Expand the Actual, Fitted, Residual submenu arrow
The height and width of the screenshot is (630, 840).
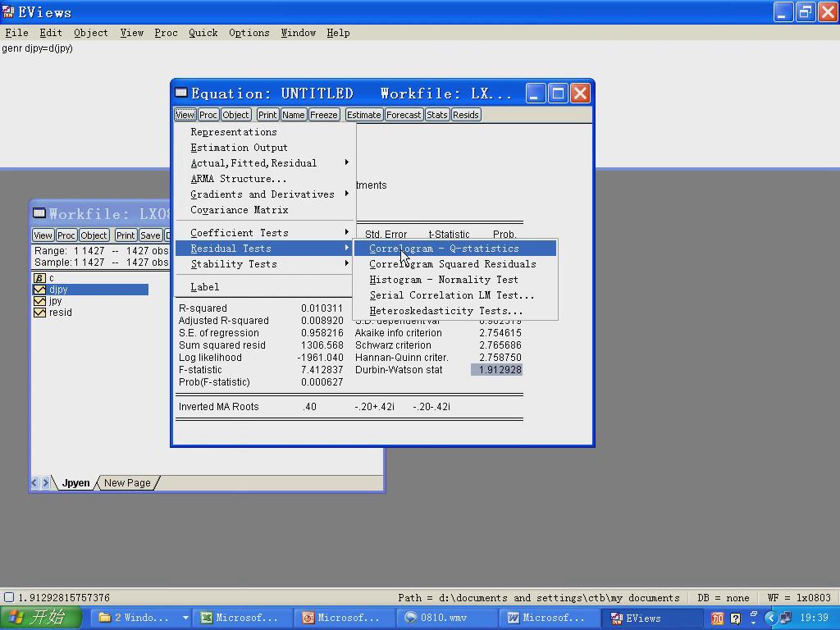pyautogui.click(x=347, y=162)
